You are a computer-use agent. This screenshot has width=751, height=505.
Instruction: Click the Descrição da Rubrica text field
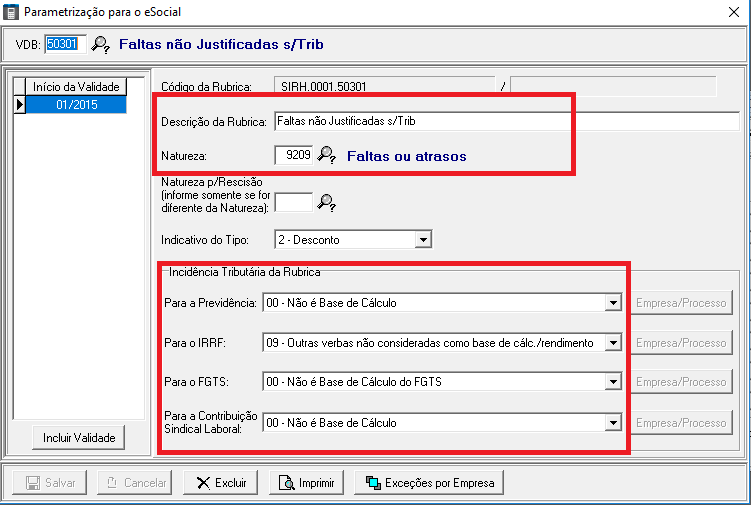click(505, 122)
